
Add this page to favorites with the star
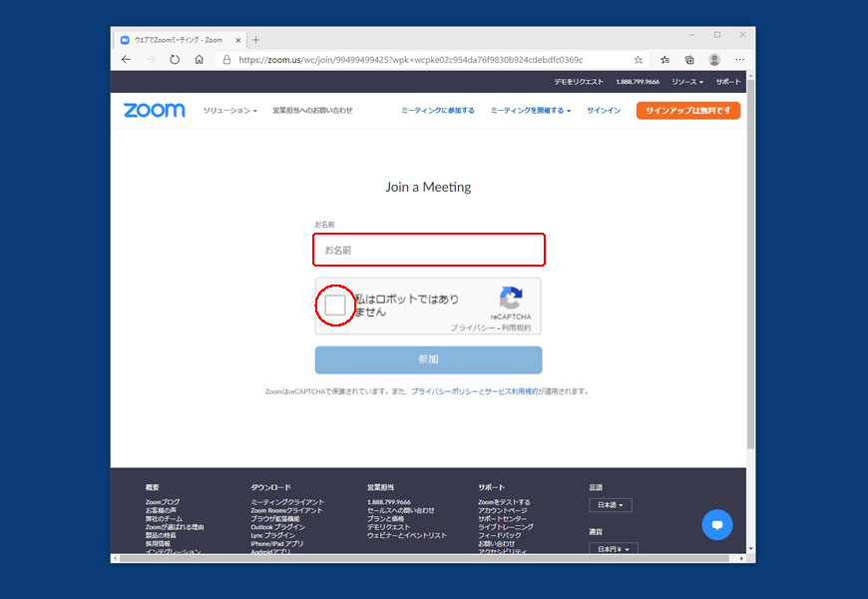[x=638, y=60]
